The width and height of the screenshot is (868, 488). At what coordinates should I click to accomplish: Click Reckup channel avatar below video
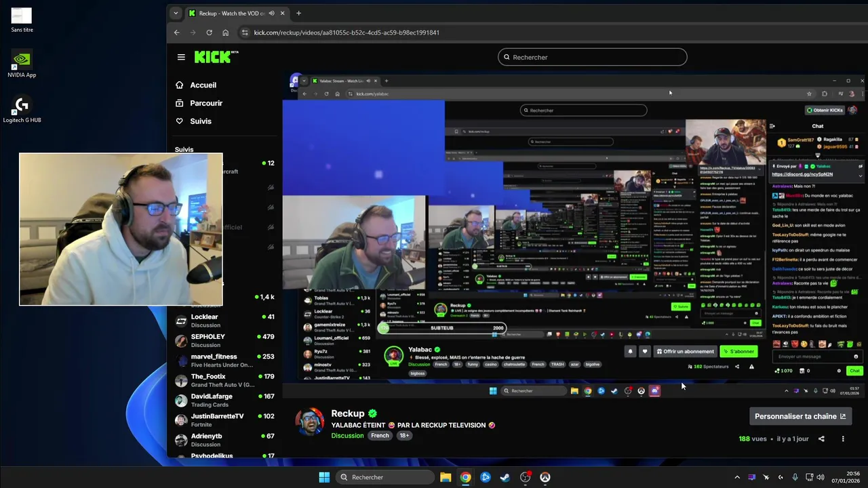tap(310, 422)
